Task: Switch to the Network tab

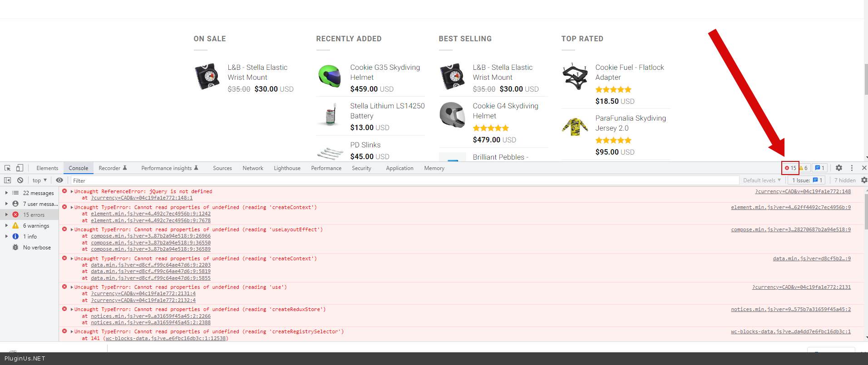Action: [252, 168]
